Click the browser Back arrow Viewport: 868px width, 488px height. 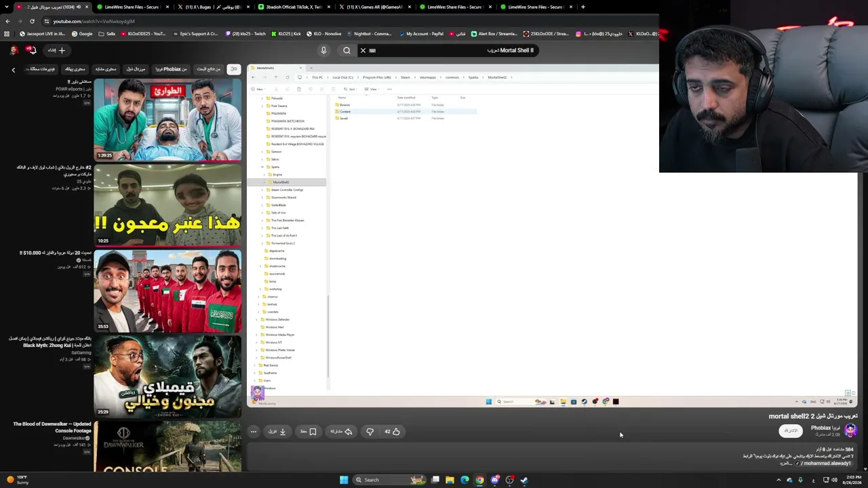coord(7,21)
